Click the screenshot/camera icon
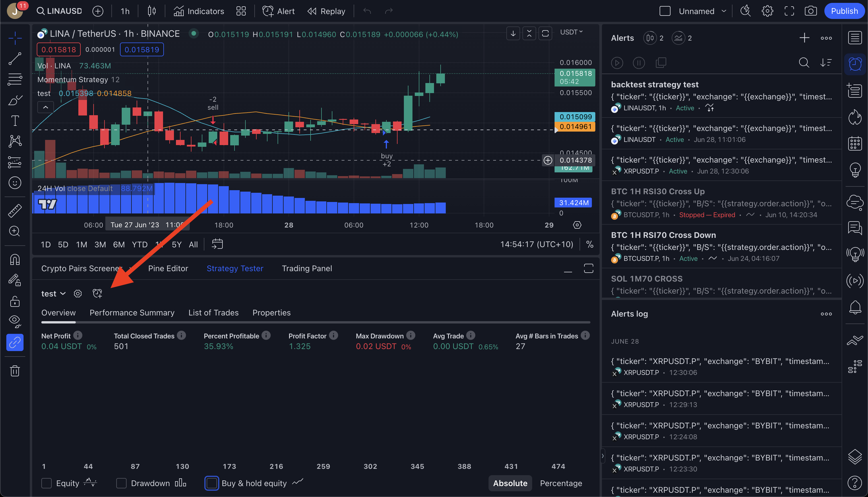Viewport: 868px width, 497px height. click(x=811, y=11)
